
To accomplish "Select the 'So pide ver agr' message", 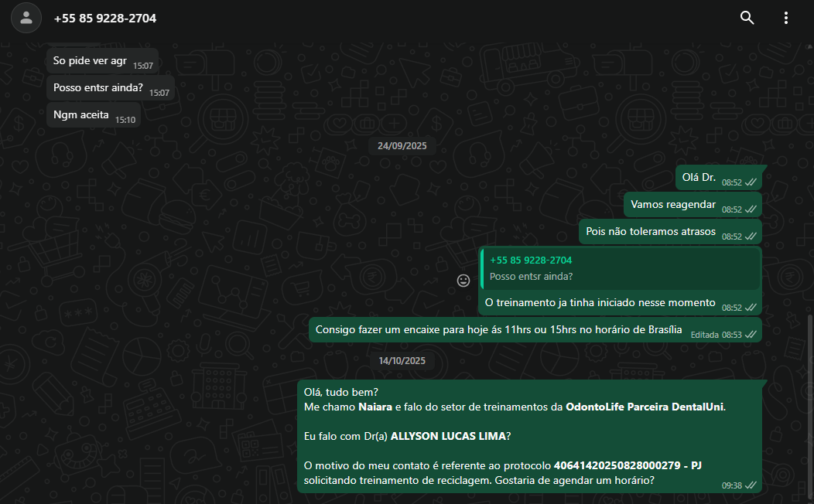I will point(102,61).
